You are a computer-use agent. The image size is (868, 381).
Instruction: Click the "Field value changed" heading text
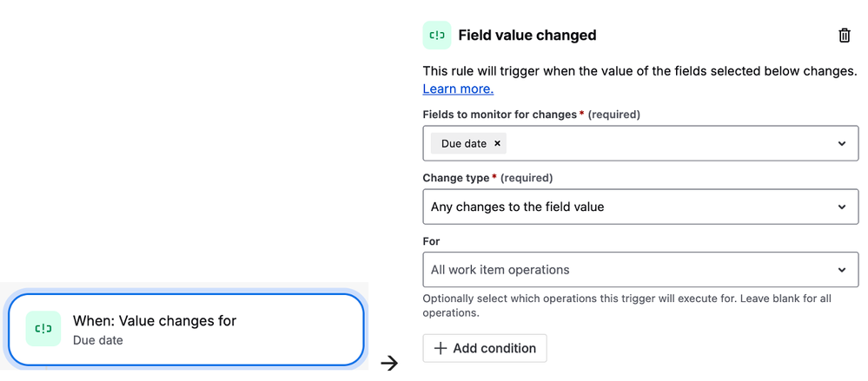[x=527, y=36]
